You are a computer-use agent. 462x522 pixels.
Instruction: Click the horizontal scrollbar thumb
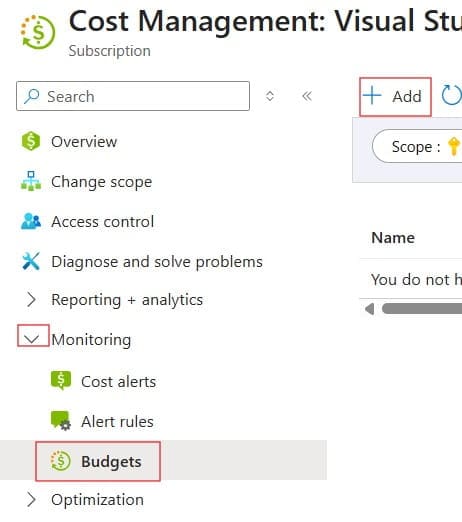422,309
